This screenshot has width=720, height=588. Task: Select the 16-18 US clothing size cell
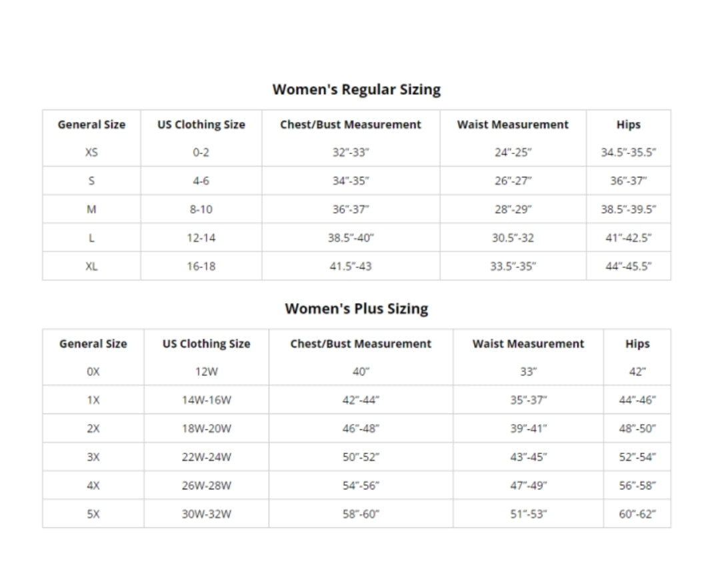pos(201,266)
